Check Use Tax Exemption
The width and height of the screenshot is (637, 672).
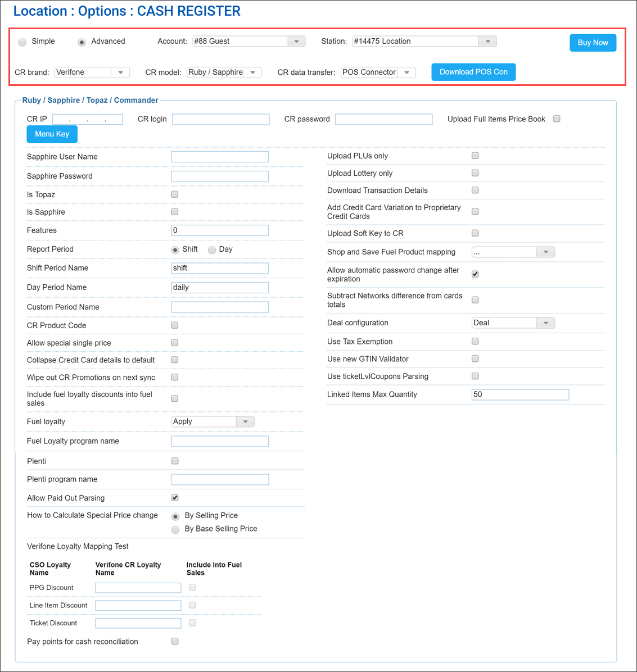[475, 341]
